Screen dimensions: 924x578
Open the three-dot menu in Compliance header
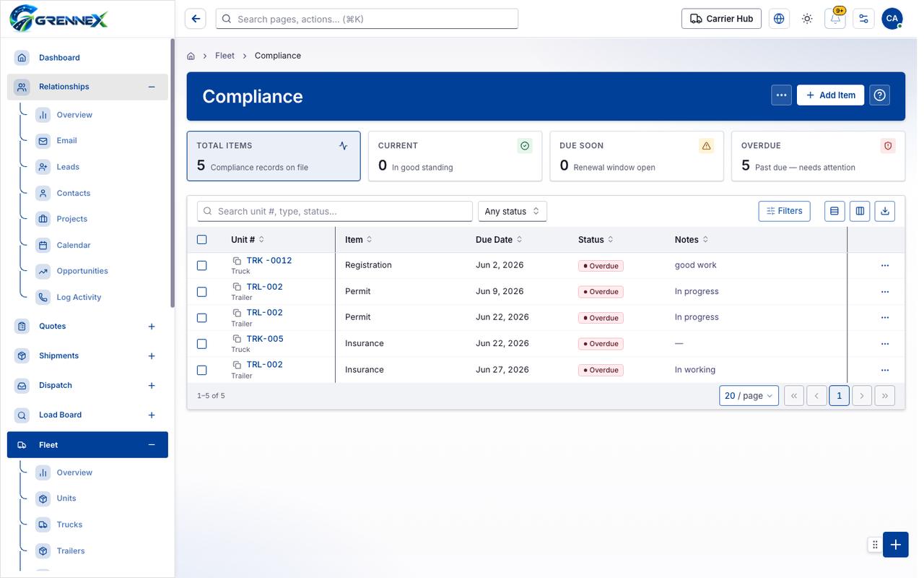(x=781, y=95)
